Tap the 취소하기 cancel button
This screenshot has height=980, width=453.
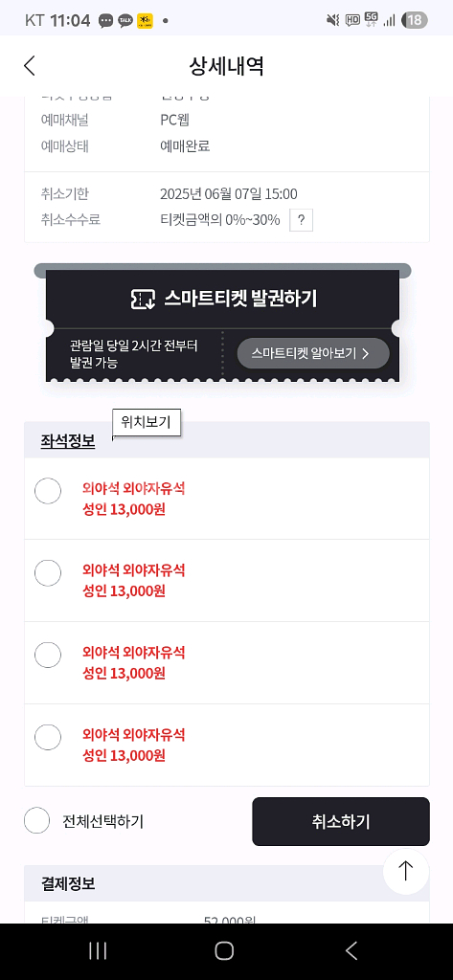click(x=341, y=821)
